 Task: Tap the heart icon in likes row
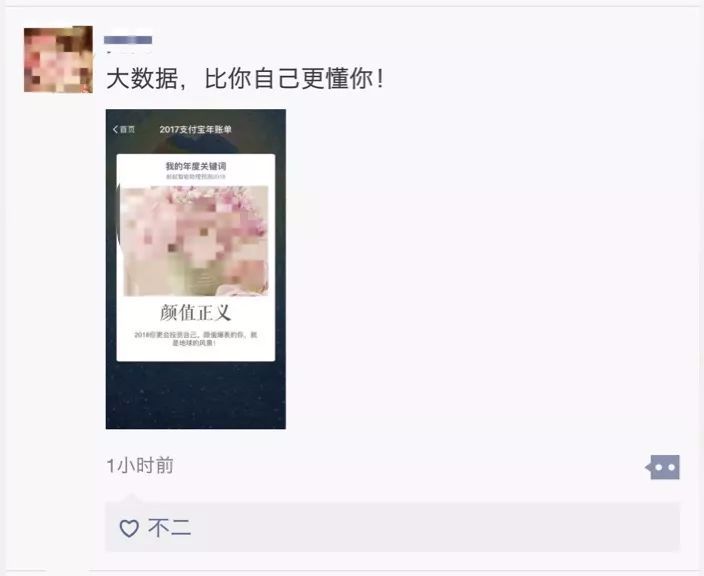(x=129, y=528)
